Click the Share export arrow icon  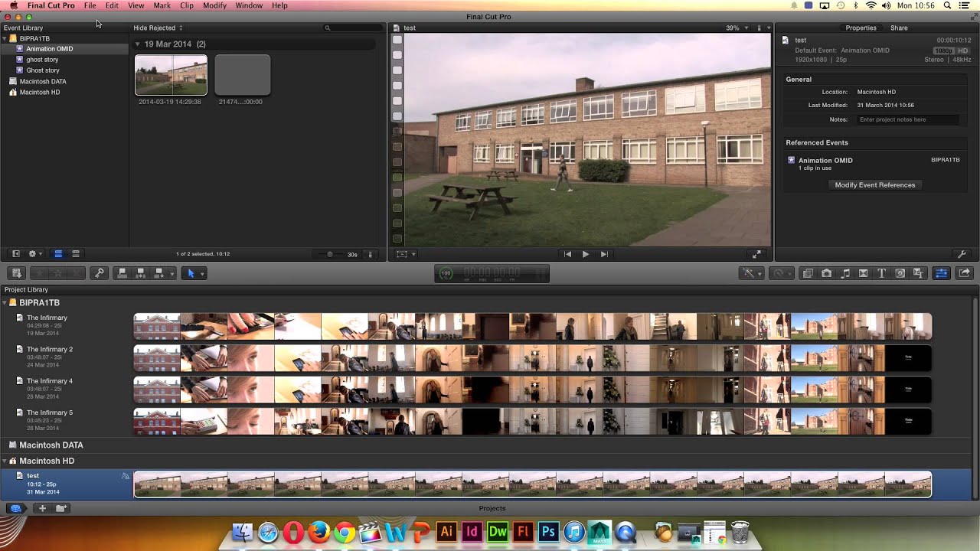point(964,273)
